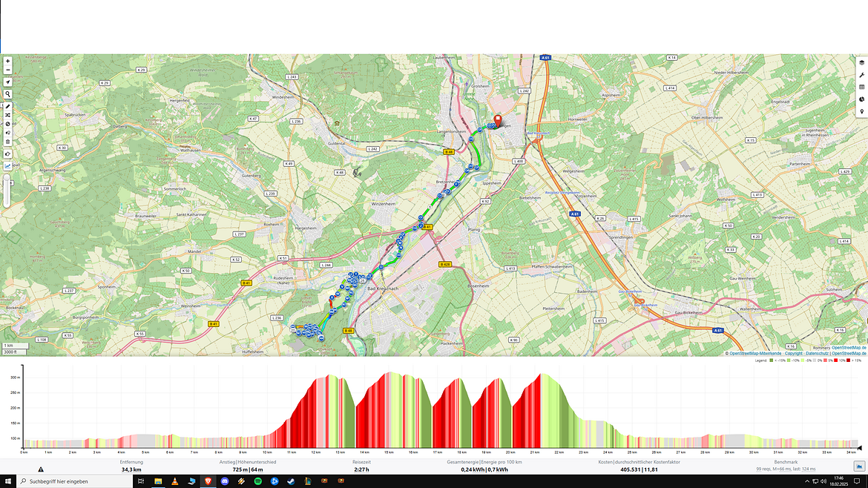The width and height of the screenshot is (868, 488).
Task: Click the OpenStreetMap-Mitwirkende attribution link
Action: [755, 353]
